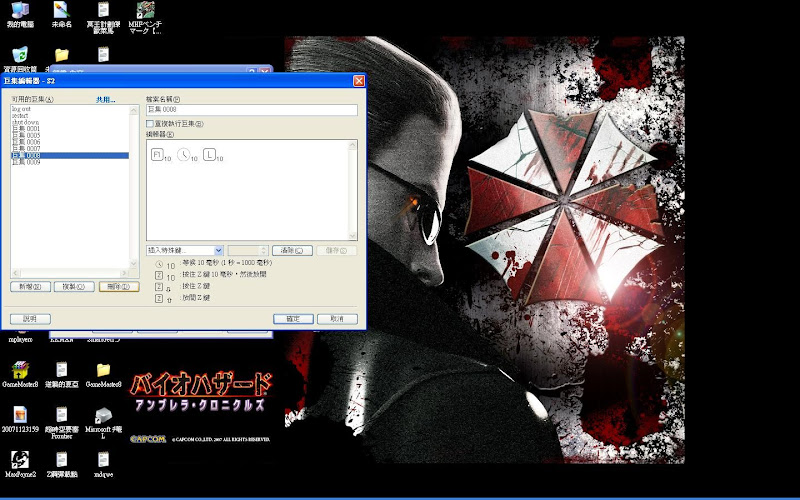Image resolution: width=800 pixels, height=500 pixels.
Task: Click the clock legend icon for 10 ms wait
Action: click(x=159, y=264)
